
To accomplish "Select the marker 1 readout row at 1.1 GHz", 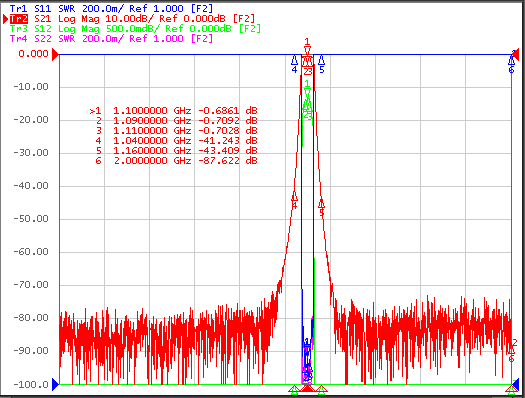I will click(173, 110).
